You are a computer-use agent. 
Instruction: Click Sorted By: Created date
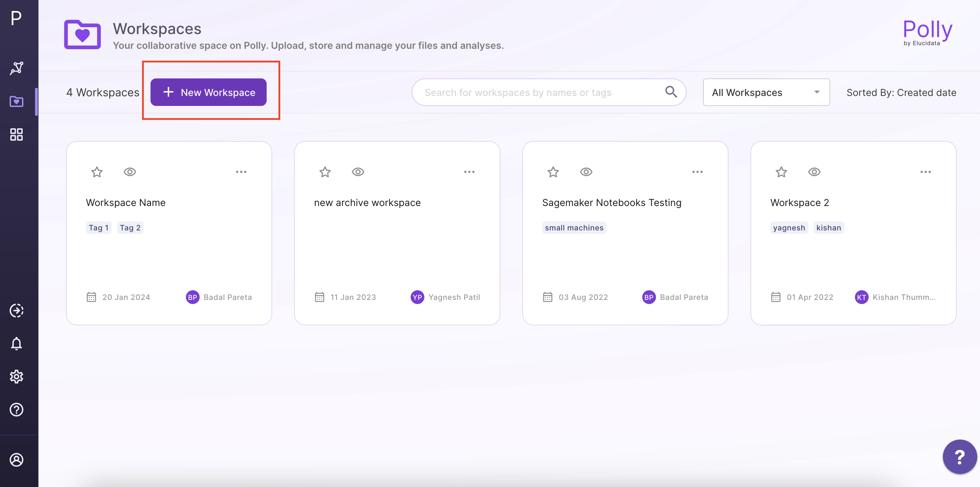coord(901,93)
